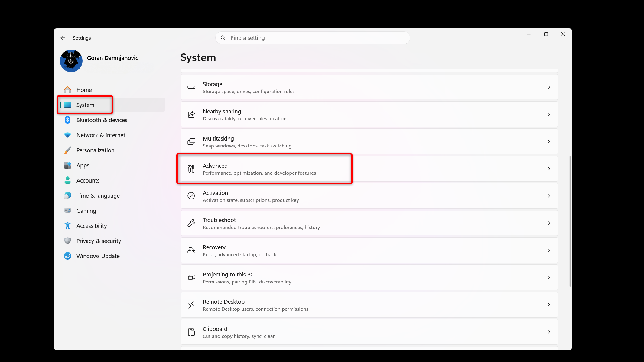
Task: Click the Network wifi icon in sidebar
Action: click(67, 135)
